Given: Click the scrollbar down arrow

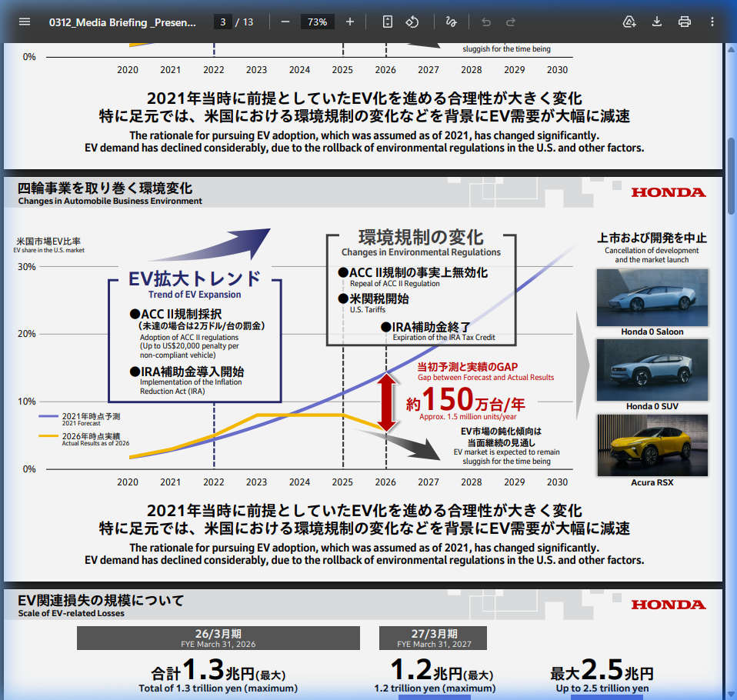Looking at the screenshot, I should (x=731, y=694).
